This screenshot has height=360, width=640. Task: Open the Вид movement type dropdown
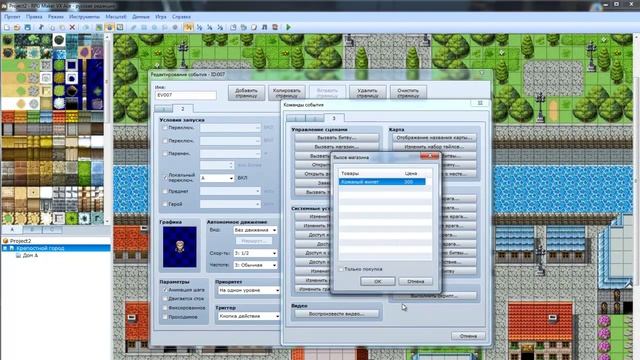pyautogui.click(x=255, y=230)
